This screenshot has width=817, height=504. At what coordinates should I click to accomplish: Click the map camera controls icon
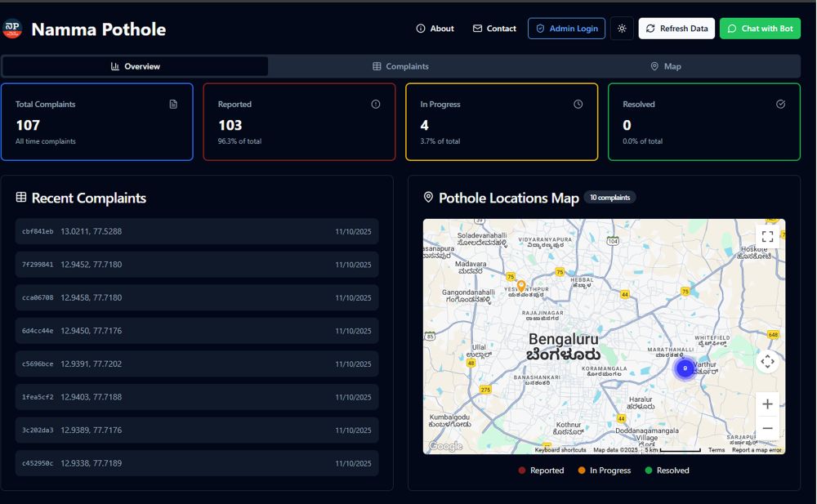pyautogui.click(x=767, y=361)
